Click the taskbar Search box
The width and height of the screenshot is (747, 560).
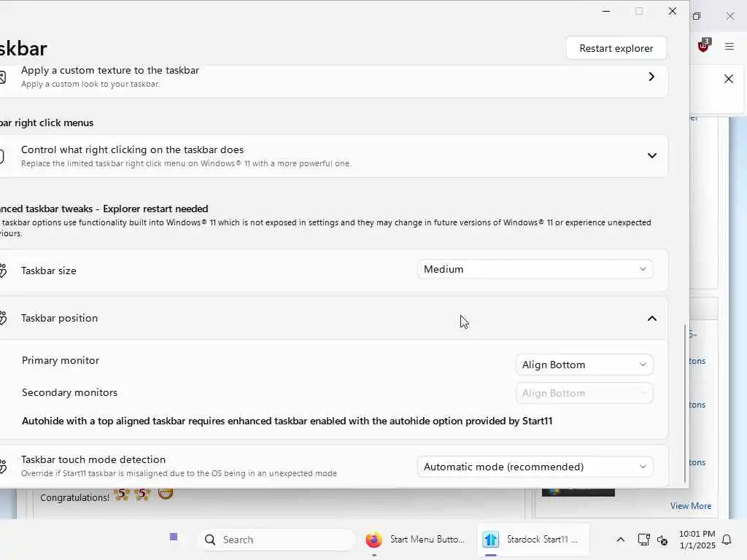coord(276,540)
